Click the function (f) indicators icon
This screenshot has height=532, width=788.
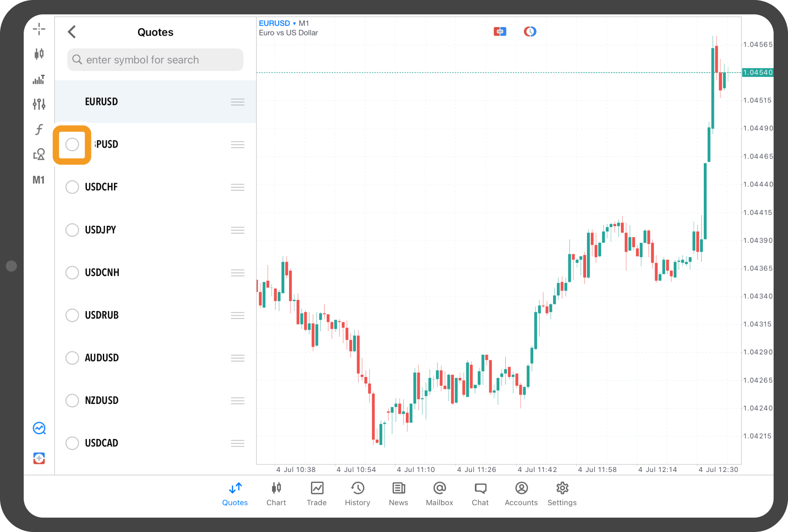(x=39, y=129)
